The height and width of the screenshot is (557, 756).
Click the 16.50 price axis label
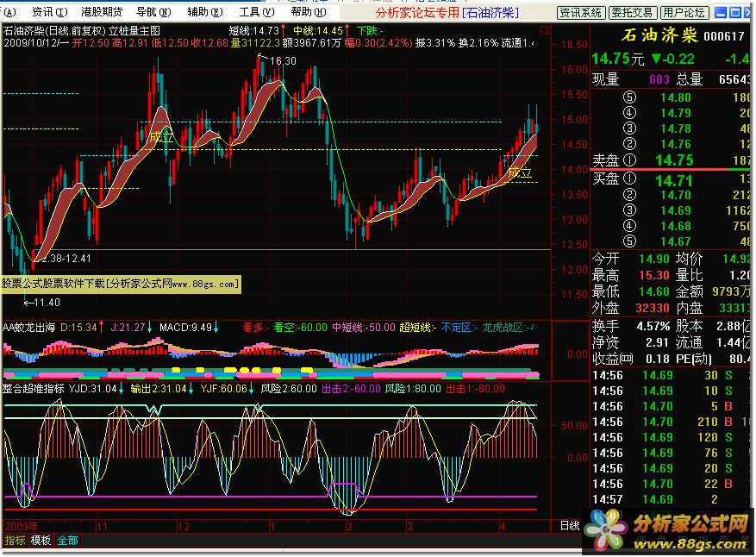[x=575, y=44]
